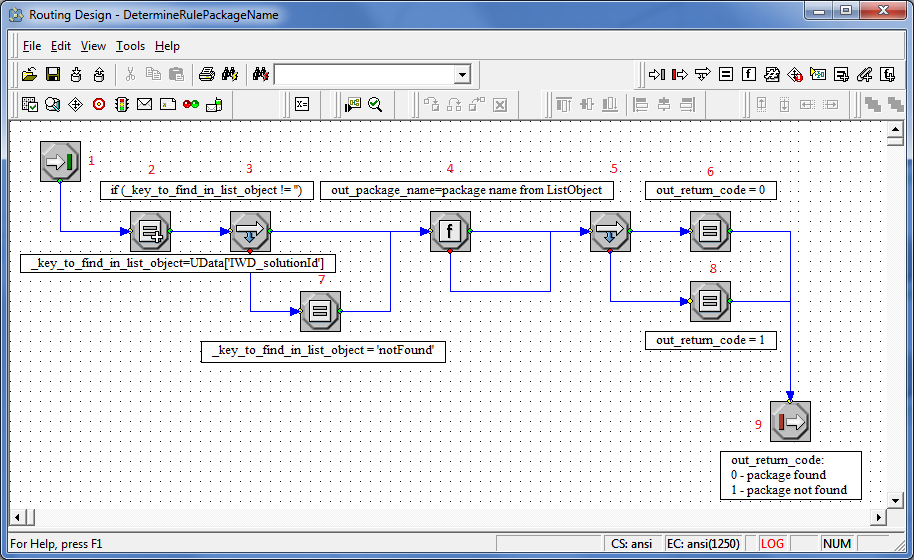
Task: Click the Print icon in the toolbar
Action: (x=206, y=74)
